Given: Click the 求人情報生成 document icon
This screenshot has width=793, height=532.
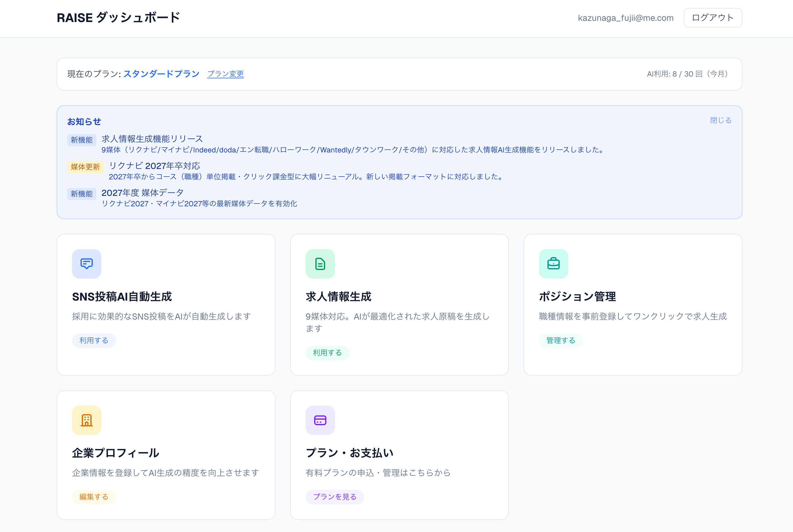Looking at the screenshot, I should point(320,264).
